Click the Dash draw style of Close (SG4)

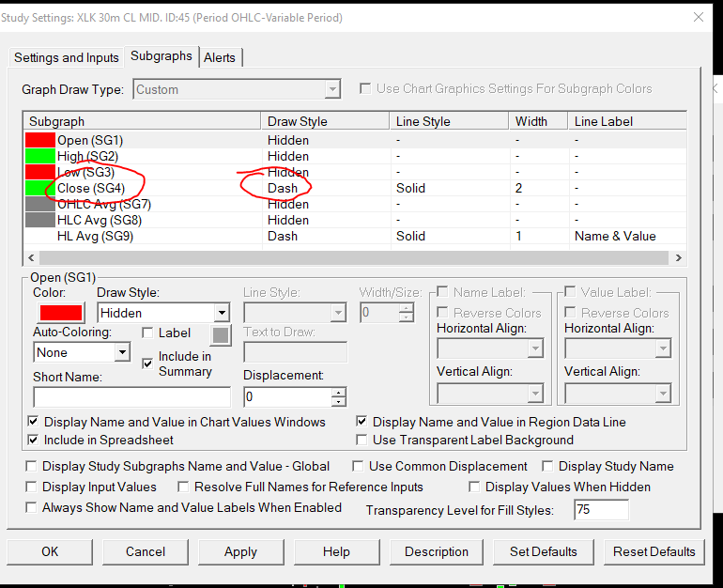point(283,188)
